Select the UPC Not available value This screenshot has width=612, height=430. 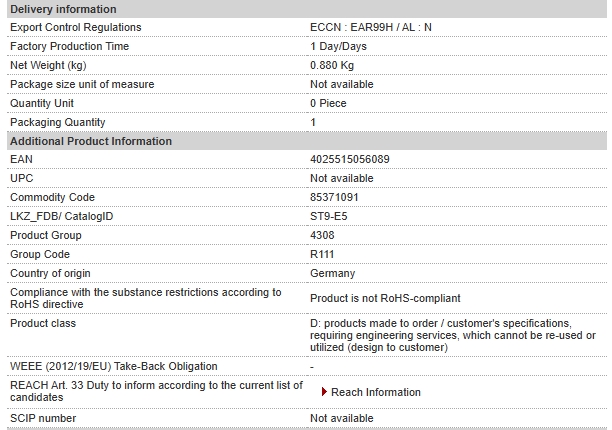click(x=342, y=178)
